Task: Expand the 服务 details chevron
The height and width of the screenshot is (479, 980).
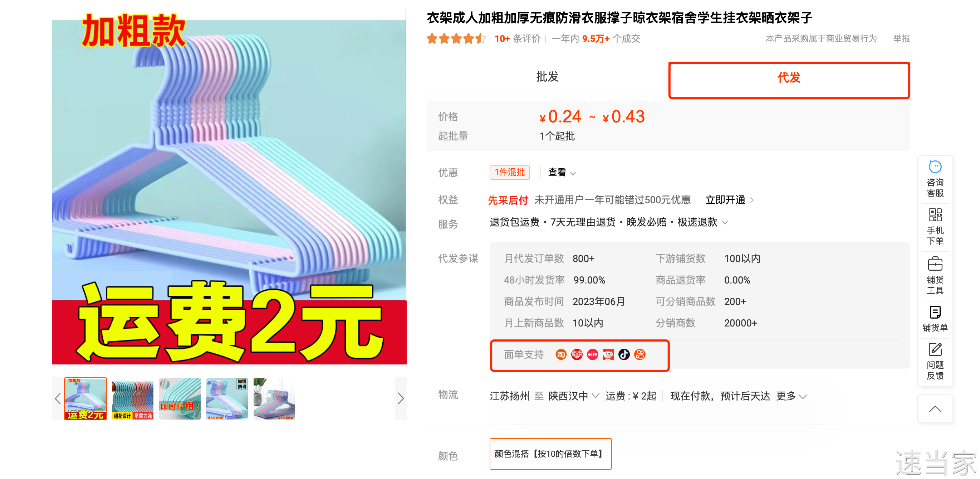Action: 725,222
